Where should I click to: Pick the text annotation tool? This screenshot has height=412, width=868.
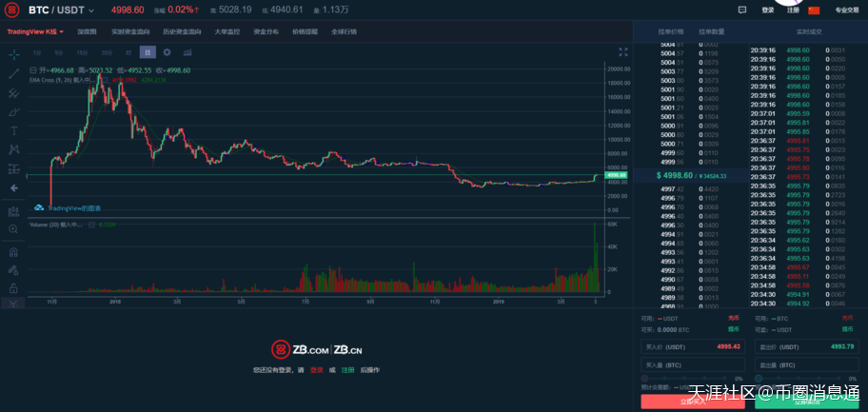point(13,130)
